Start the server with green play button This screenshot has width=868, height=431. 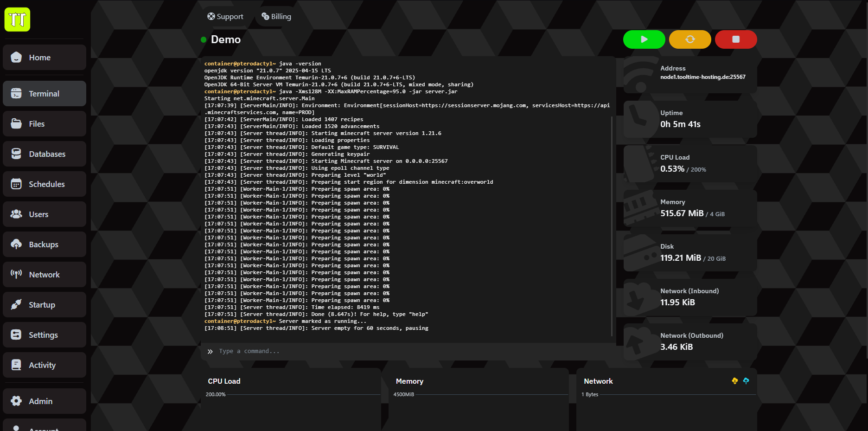[x=644, y=39]
